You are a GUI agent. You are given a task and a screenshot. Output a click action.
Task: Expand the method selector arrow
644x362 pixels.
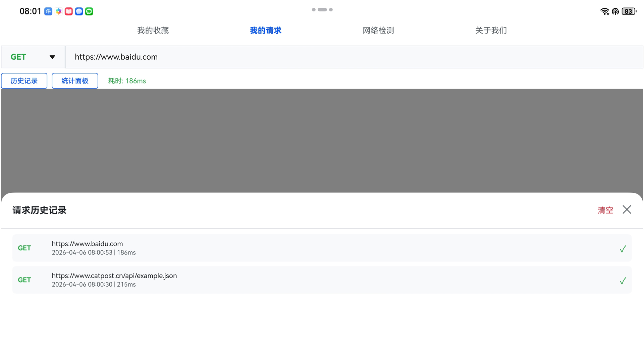pyautogui.click(x=52, y=57)
